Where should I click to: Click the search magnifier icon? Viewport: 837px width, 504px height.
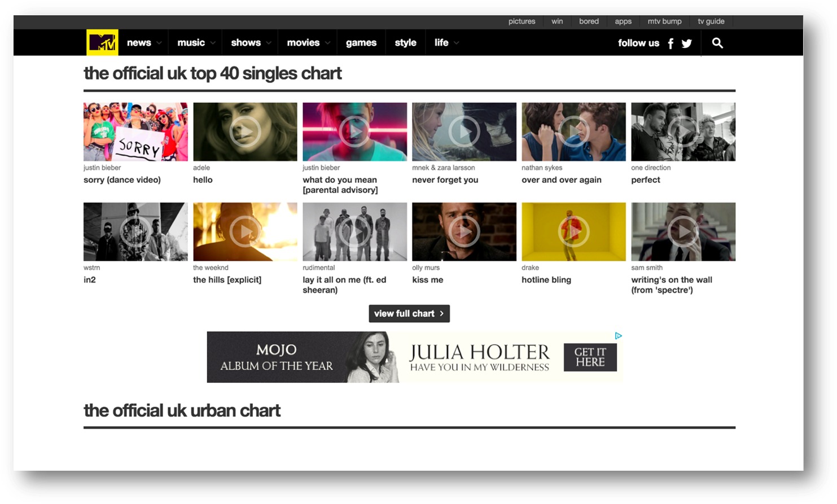click(x=717, y=43)
